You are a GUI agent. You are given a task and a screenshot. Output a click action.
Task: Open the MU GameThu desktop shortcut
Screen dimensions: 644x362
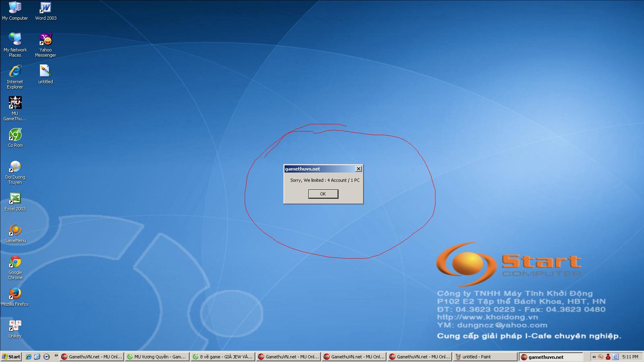pos(15,103)
